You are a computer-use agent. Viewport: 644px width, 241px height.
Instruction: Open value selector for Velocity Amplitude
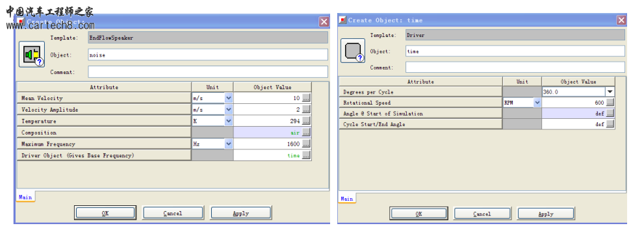pyautogui.click(x=306, y=110)
